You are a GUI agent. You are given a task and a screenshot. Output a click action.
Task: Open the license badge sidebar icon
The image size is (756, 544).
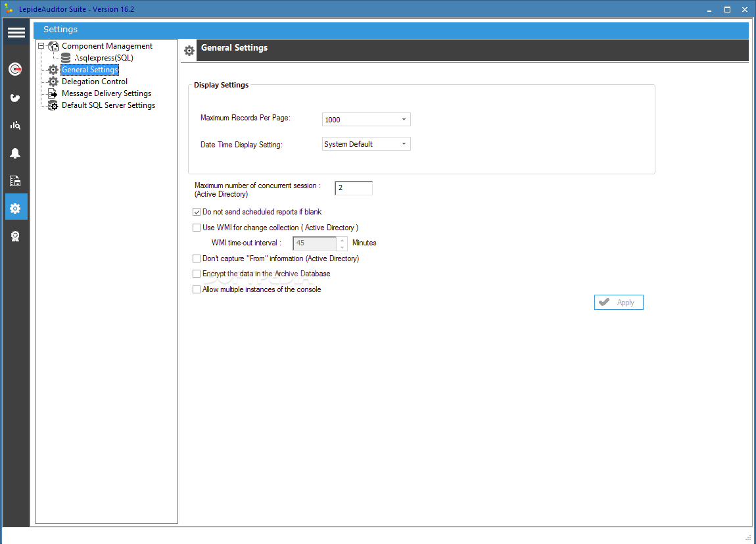(15, 236)
